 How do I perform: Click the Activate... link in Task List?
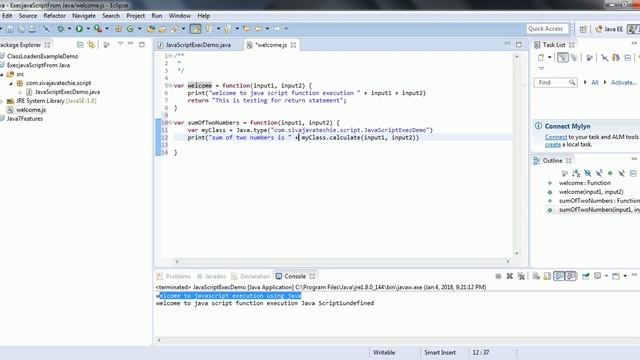point(624,82)
